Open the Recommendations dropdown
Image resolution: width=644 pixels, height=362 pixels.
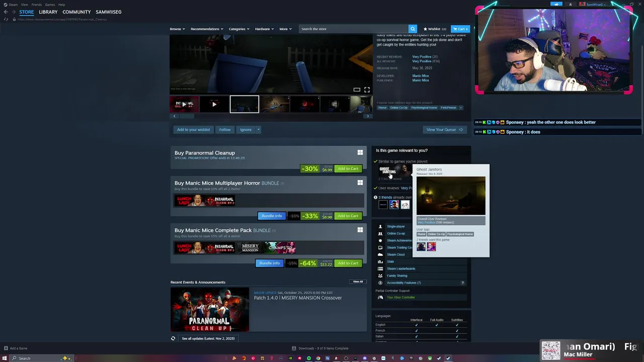(207, 29)
